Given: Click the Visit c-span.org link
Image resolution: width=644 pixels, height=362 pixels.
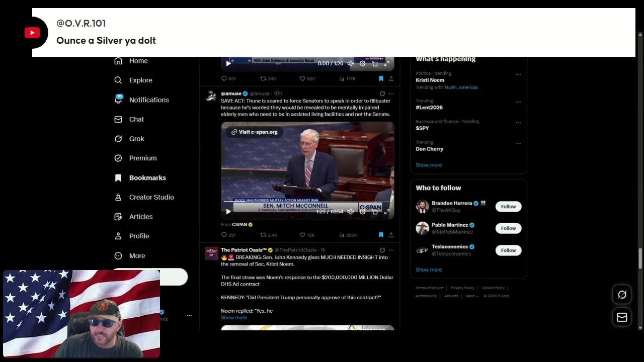Looking at the screenshot, I should click(x=255, y=132).
